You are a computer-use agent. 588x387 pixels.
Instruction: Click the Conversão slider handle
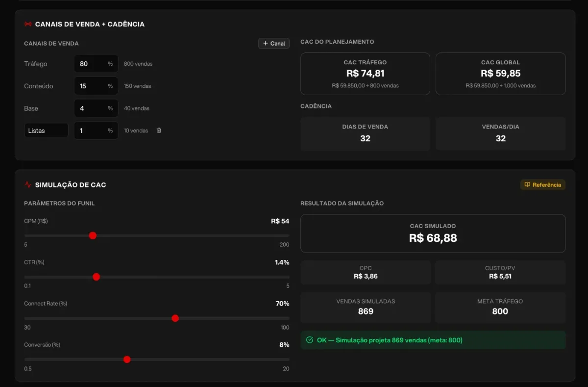[127, 360]
